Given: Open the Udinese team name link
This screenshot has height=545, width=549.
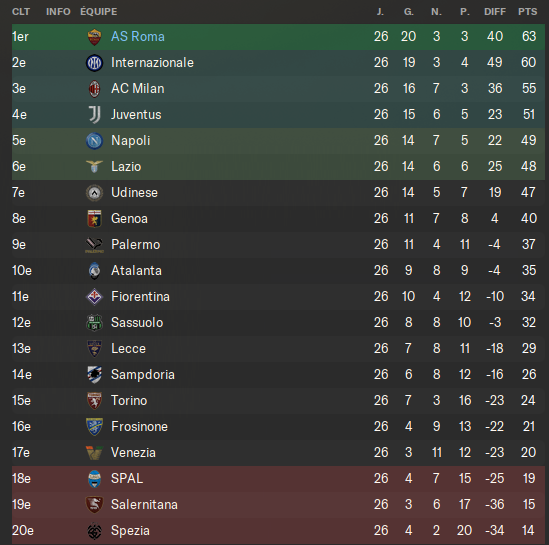Looking at the screenshot, I should click(x=134, y=193).
